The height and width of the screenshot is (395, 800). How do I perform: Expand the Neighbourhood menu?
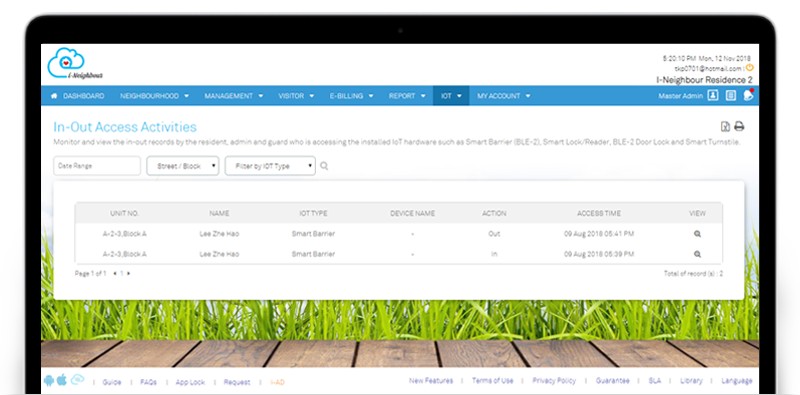tap(154, 96)
